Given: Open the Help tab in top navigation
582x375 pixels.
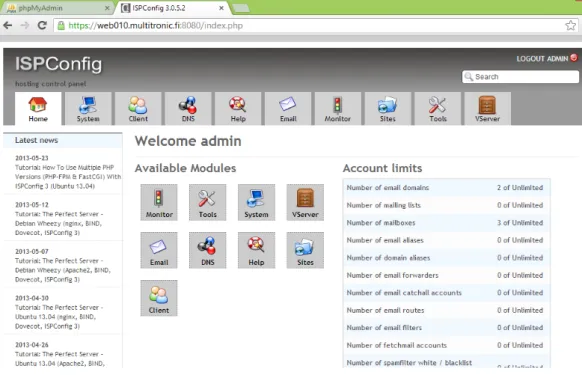Looking at the screenshot, I should tap(238, 108).
